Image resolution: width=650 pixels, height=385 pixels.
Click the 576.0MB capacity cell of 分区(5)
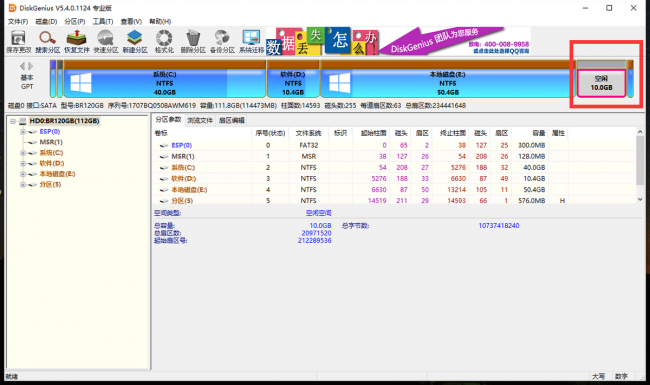(x=531, y=201)
